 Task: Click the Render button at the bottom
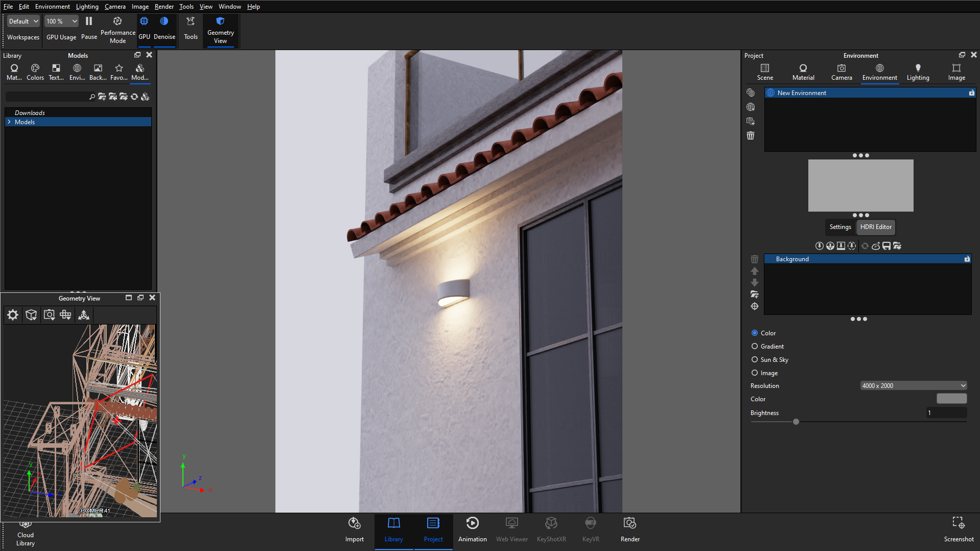pyautogui.click(x=630, y=530)
